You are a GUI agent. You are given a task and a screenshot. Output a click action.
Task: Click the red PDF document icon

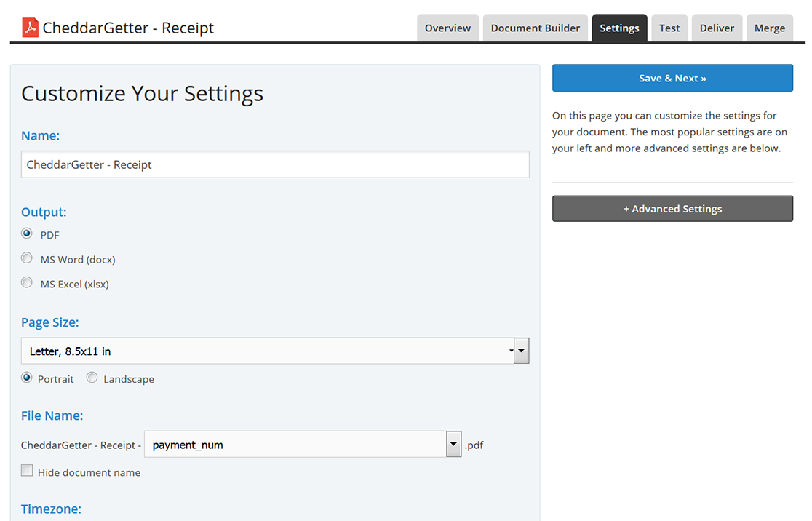(30, 28)
